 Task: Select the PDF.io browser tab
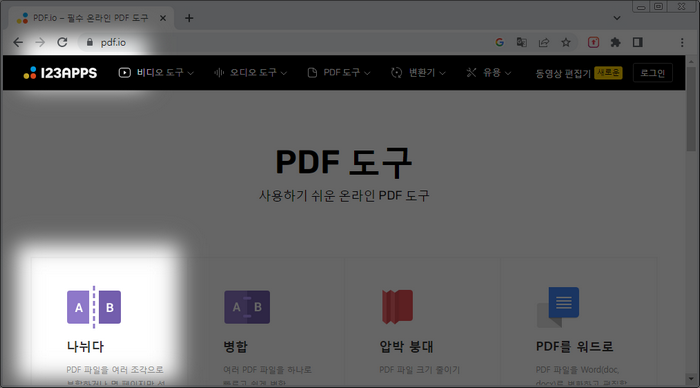[x=91, y=18]
